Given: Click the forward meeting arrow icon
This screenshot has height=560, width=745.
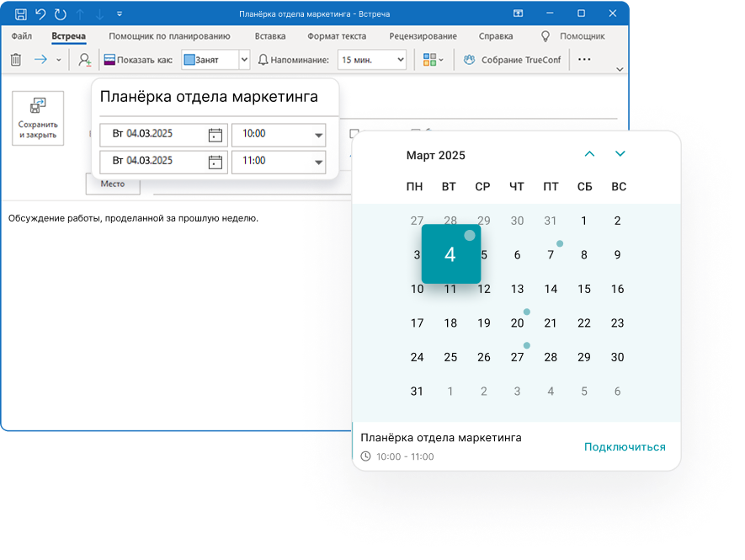Looking at the screenshot, I should click(x=39, y=59).
